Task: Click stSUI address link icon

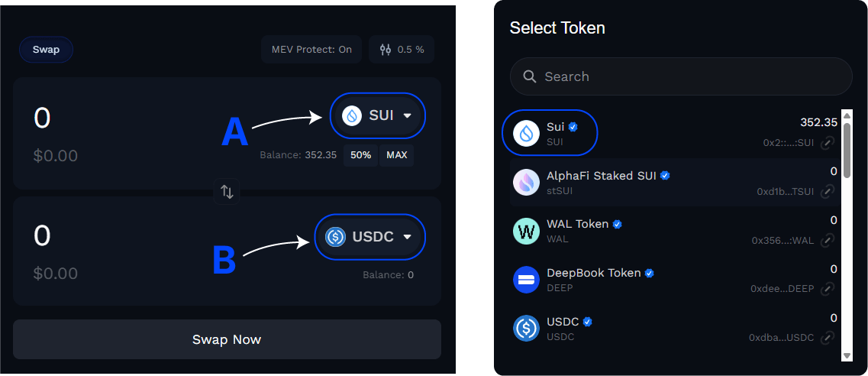Action: click(827, 192)
